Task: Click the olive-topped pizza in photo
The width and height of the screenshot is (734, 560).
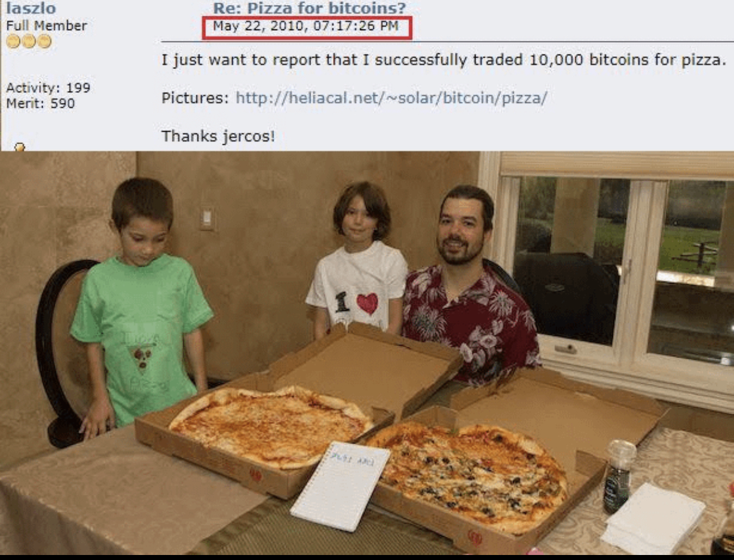Action: click(x=467, y=476)
